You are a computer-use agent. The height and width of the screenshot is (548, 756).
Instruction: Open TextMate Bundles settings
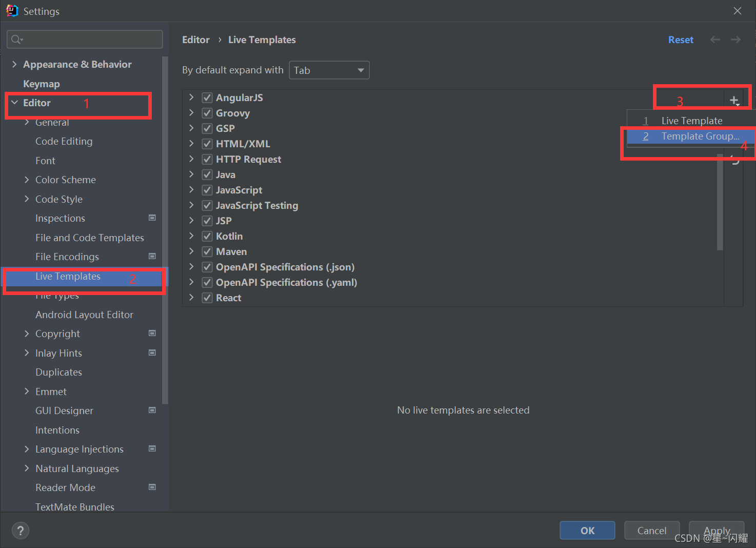coord(75,507)
